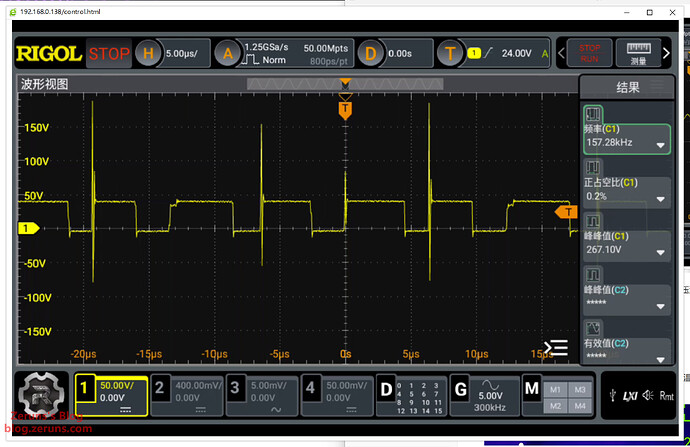This screenshot has height=447, width=690.
Task: Open the measure 测量 tool
Action: [636, 53]
